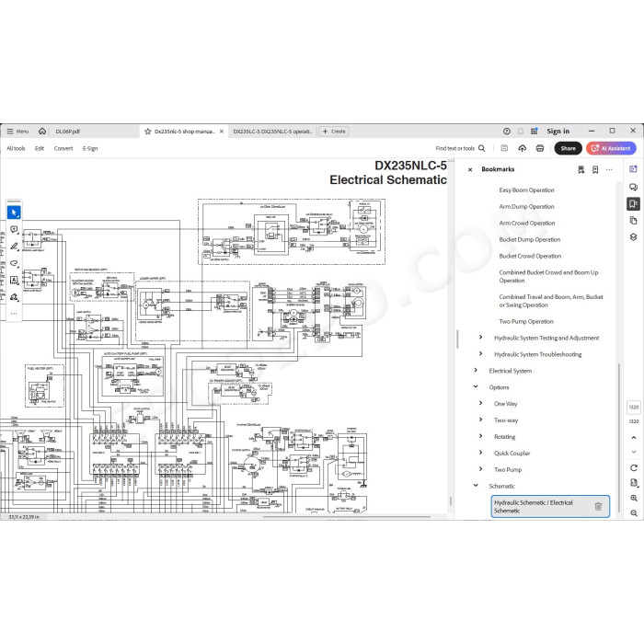Click the Bookmarks panel vertical scrollbar

[x=618, y=437]
